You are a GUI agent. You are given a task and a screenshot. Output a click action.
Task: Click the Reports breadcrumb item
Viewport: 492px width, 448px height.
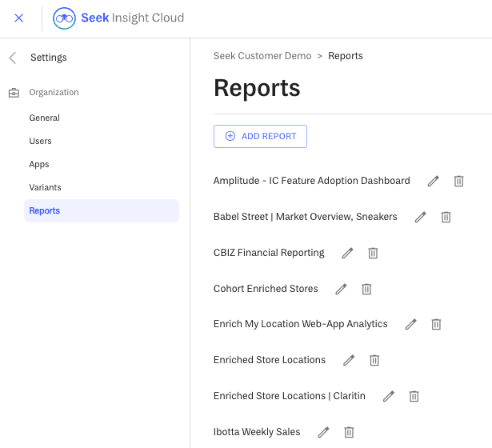coord(346,56)
